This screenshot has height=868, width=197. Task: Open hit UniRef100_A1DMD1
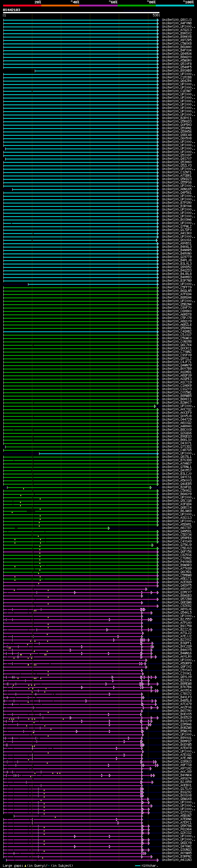177,372
